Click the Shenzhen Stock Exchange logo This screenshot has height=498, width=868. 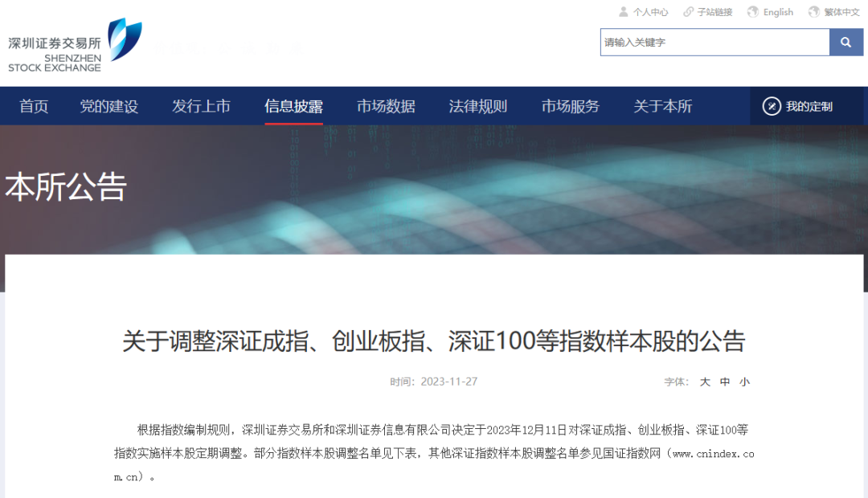coord(76,45)
